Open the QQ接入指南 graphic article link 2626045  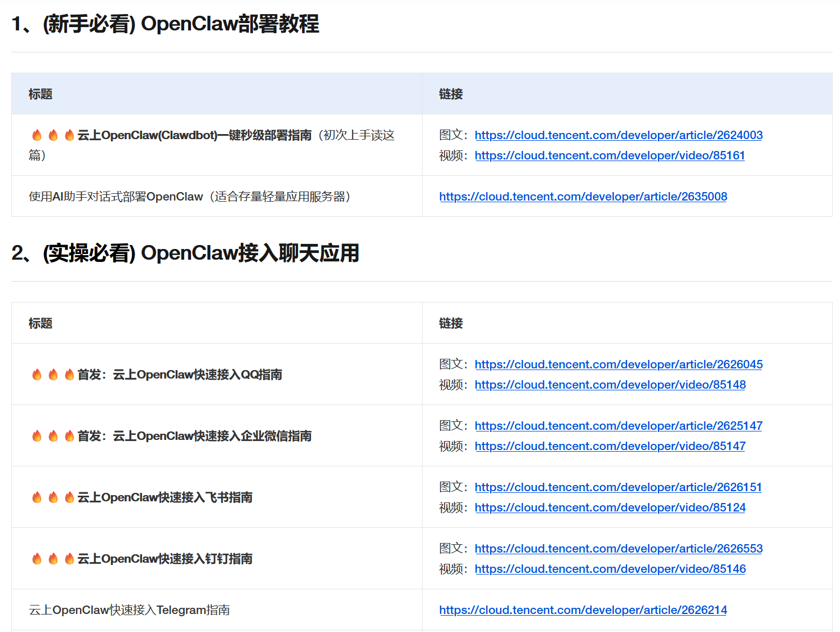[619, 364]
